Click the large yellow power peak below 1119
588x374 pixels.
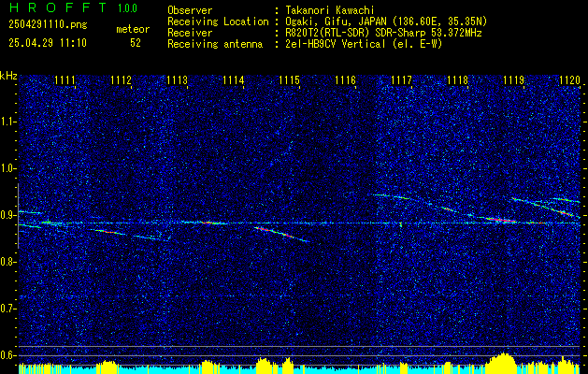click(501, 363)
